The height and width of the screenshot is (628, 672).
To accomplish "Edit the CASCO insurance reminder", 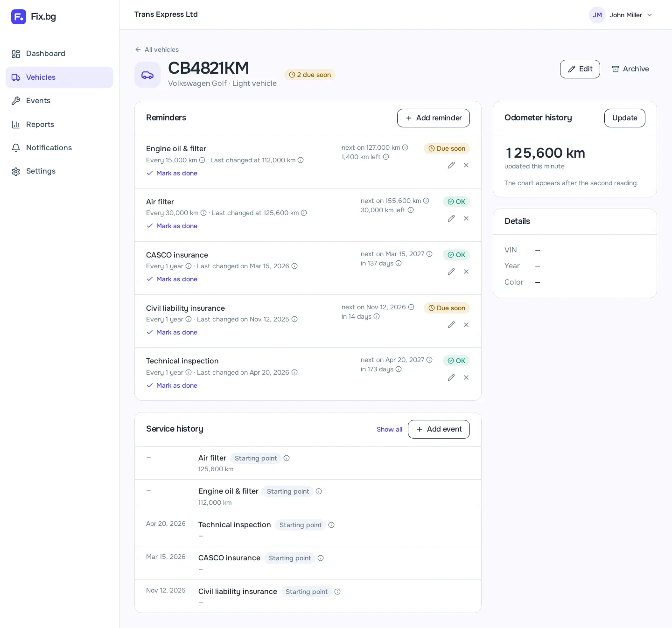I will click(x=451, y=272).
